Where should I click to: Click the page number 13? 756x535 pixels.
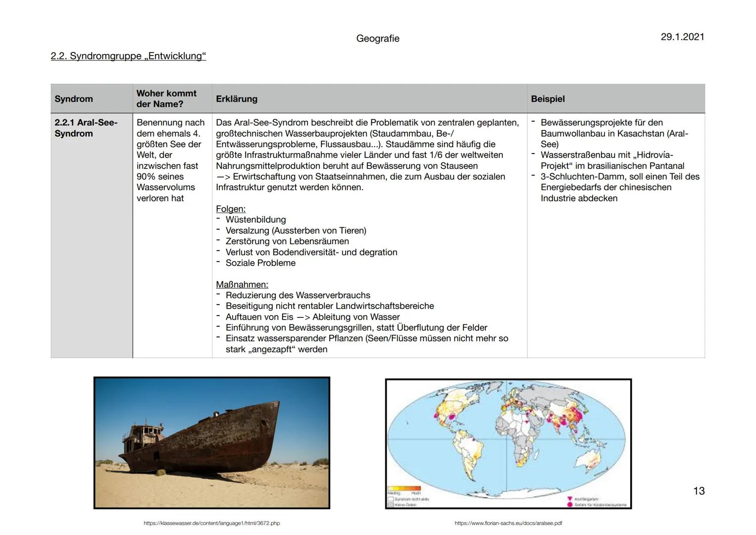(x=699, y=491)
